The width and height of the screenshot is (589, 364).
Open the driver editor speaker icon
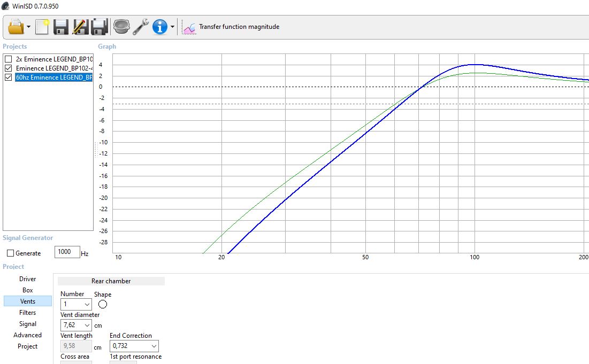pyautogui.click(x=121, y=27)
